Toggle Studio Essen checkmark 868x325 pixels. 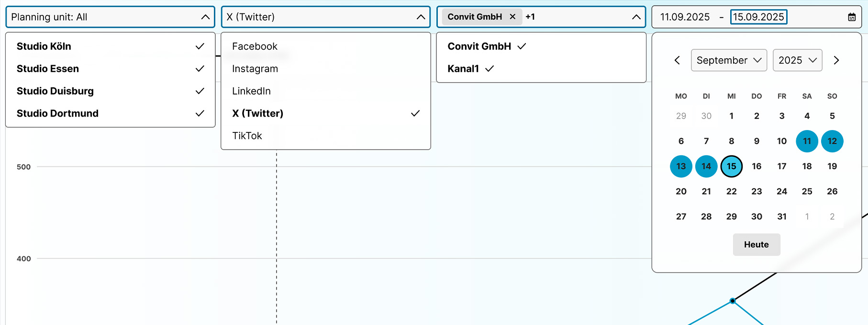[x=200, y=69]
